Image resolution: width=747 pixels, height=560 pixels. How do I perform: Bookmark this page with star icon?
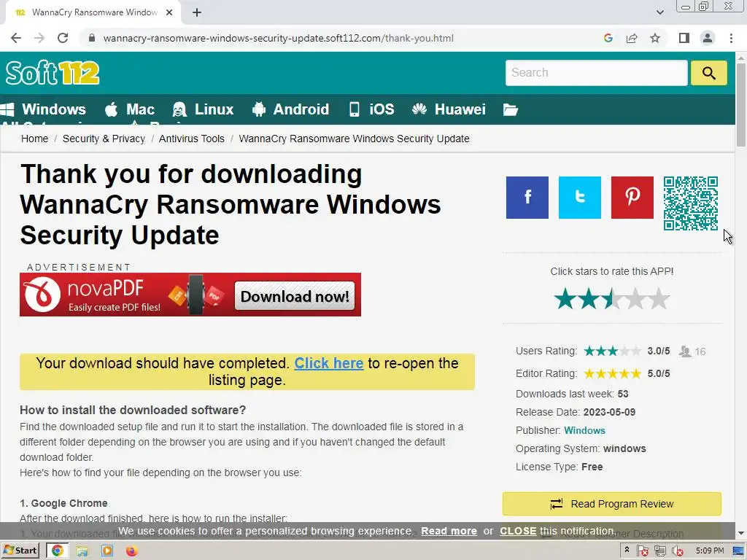(655, 38)
